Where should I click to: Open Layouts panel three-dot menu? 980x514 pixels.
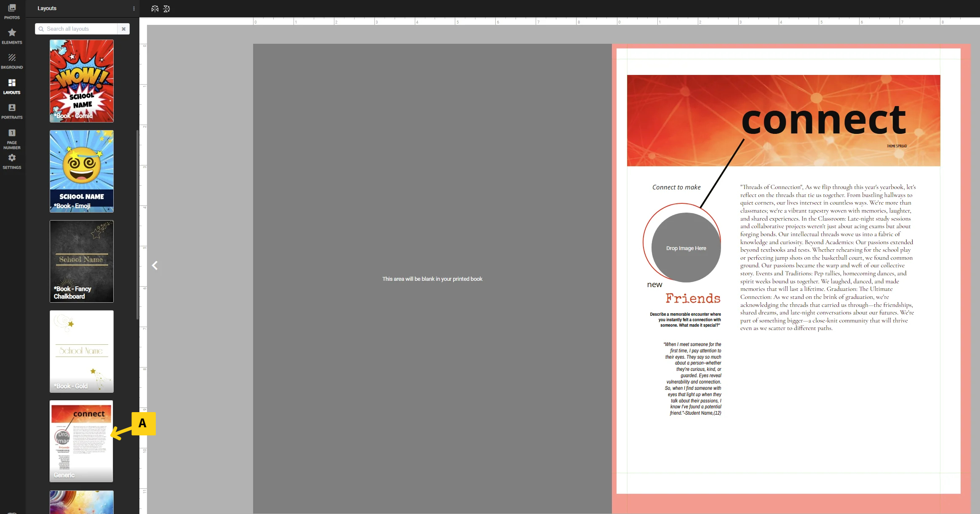click(134, 8)
